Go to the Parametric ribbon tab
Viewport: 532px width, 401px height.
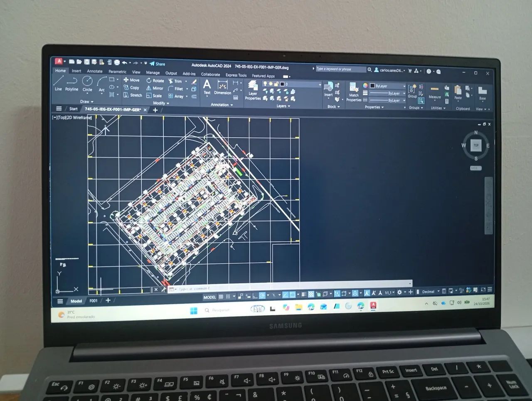[117, 72]
